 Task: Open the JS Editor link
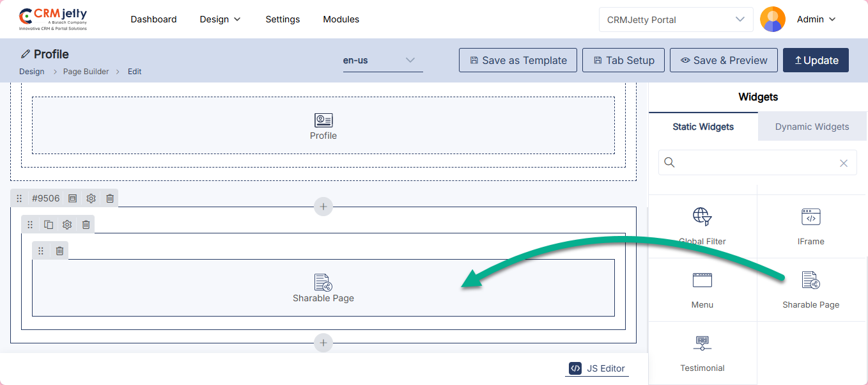click(597, 368)
